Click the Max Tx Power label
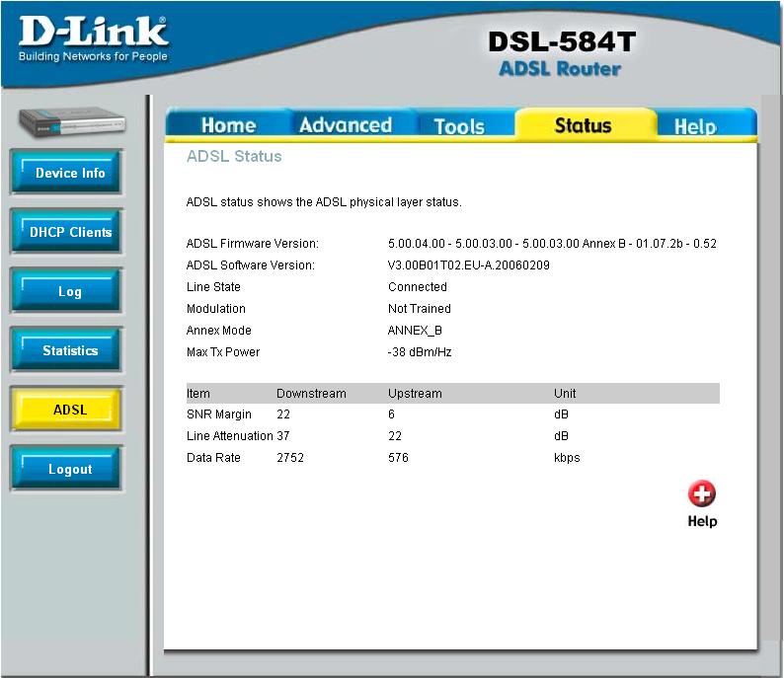The image size is (784, 678). [223, 351]
